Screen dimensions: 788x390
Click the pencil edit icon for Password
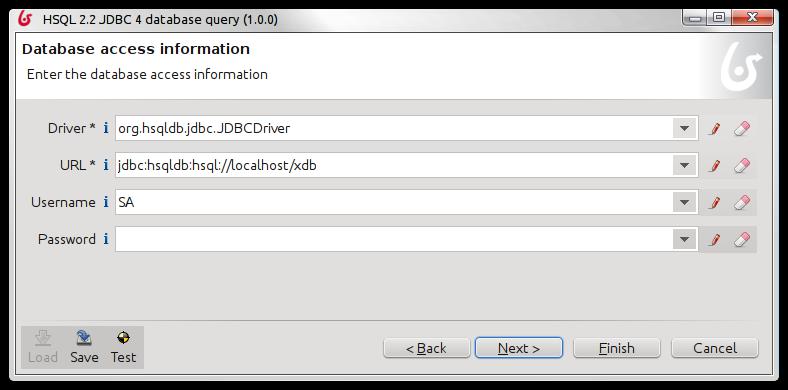pos(714,239)
